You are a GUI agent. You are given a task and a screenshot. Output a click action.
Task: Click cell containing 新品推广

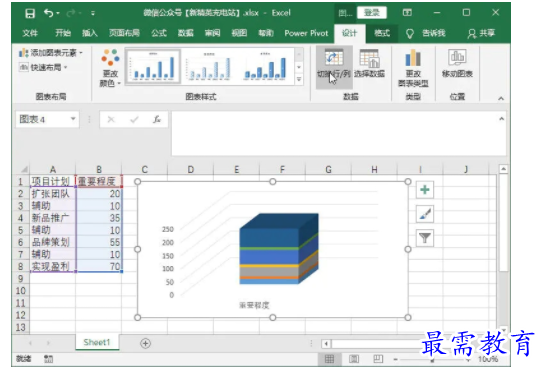(x=53, y=218)
